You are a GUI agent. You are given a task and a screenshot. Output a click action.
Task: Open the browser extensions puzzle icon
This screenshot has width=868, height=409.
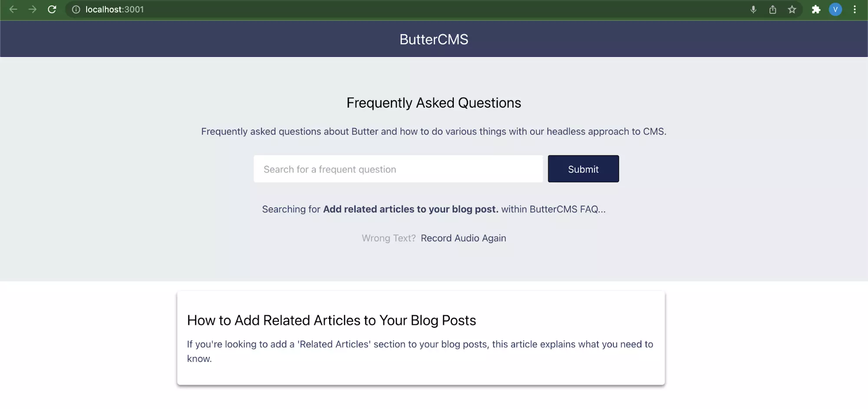pos(816,10)
